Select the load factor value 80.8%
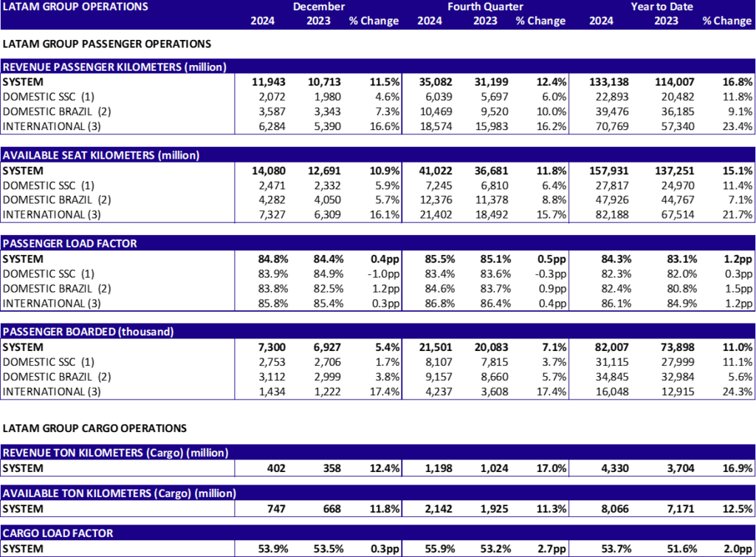The width and height of the screenshot is (756, 557). 681,288
